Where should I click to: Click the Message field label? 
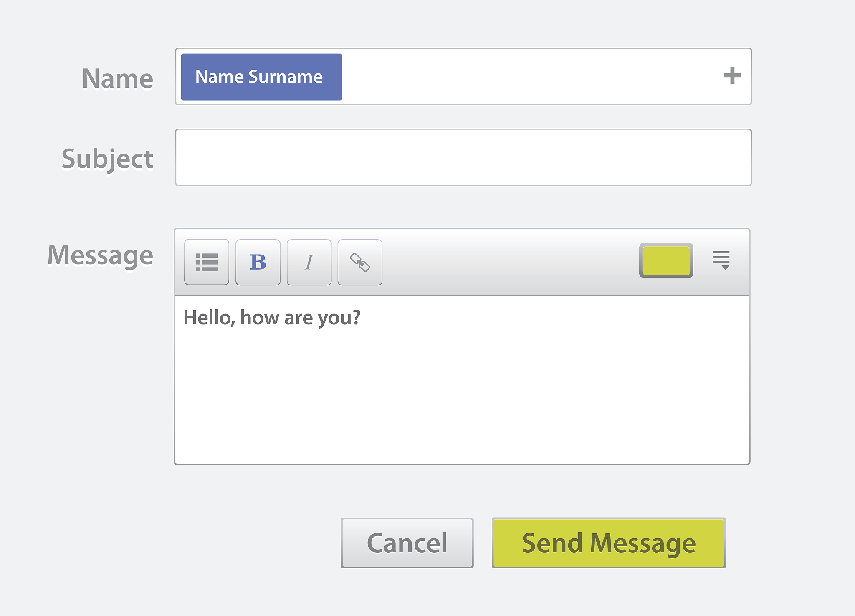point(100,255)
